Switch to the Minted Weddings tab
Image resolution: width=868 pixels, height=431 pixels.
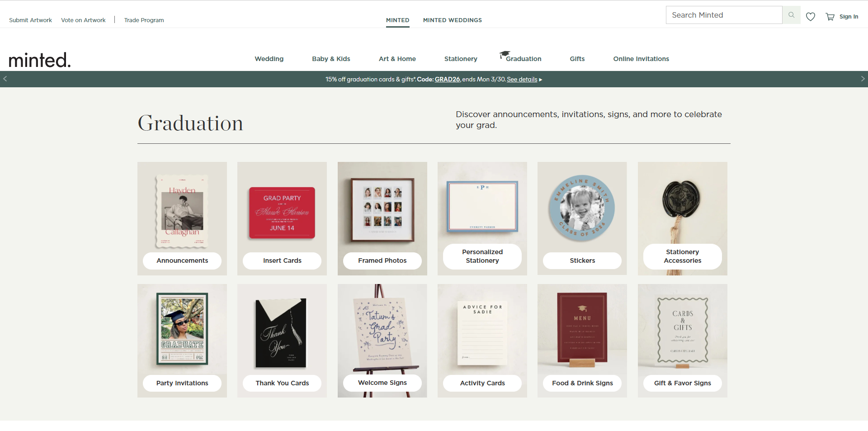(453, 20)
